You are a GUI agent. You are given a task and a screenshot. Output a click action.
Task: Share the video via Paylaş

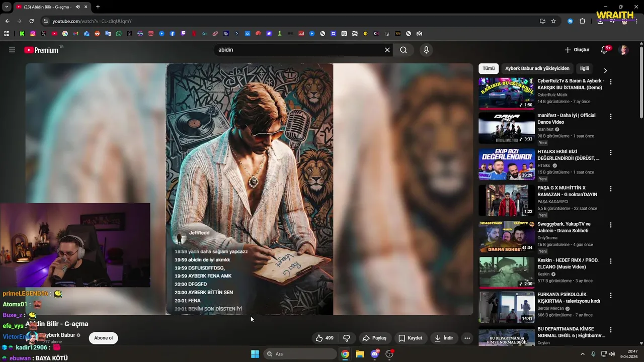click(374, 338)
